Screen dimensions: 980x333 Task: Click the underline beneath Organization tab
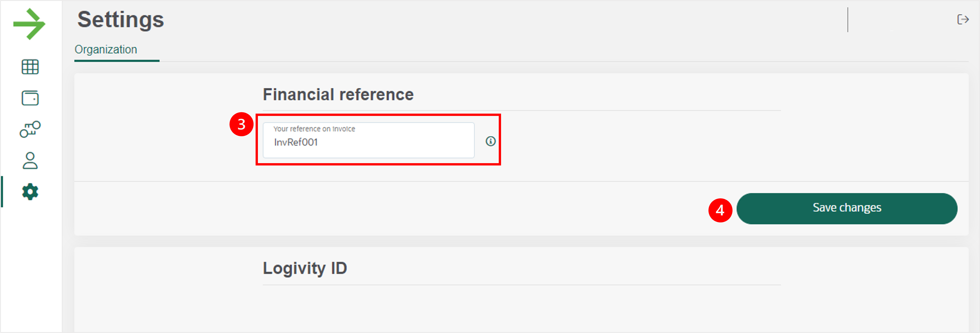pyautogui.click(x=117, y=61)
